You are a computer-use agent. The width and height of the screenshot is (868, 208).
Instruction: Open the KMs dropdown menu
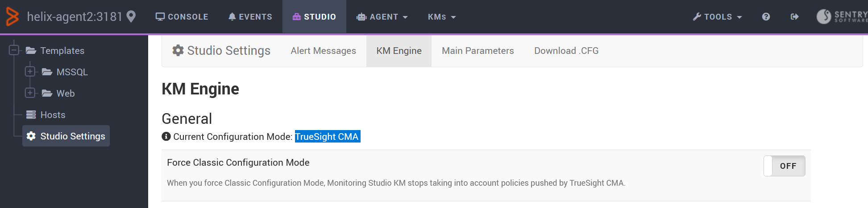442,17
